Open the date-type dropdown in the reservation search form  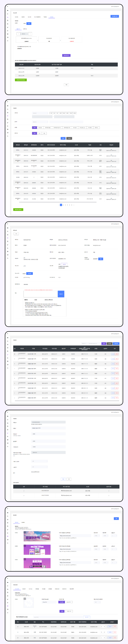(x=40, y=113)
